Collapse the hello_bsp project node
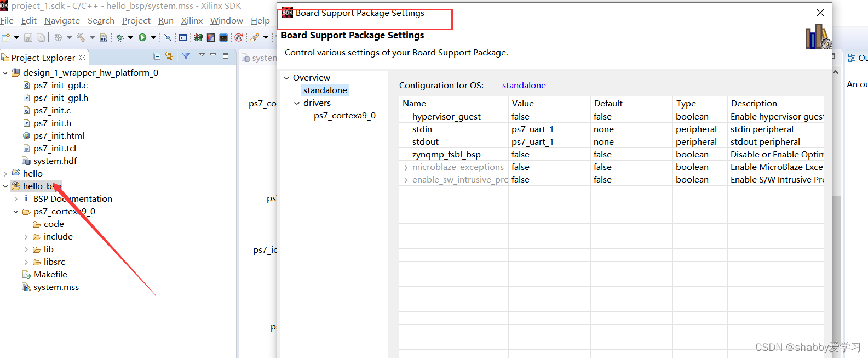Image resolution: width=868 pixels, height=358 pixels. pos(5,186)
